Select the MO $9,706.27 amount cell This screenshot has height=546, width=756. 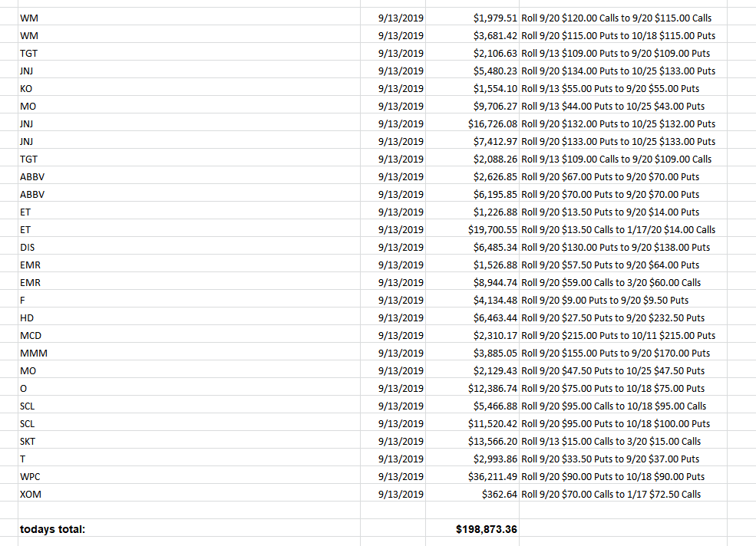(x=473, y=106)
